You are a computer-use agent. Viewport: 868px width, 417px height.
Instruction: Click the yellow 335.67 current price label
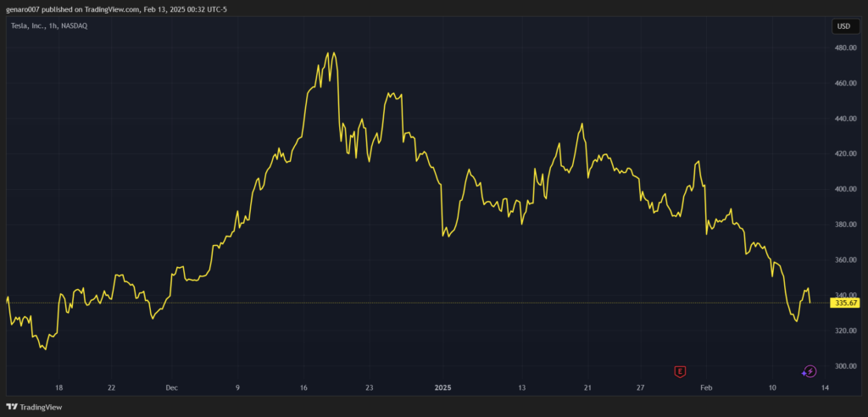[x=846, y=303]
